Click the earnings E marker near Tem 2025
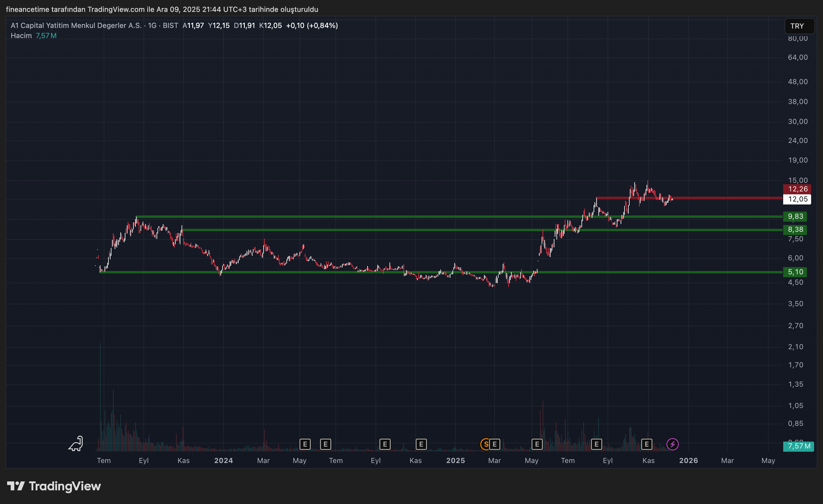Screen dimensions: 823x504 click(x=537, y=444)
